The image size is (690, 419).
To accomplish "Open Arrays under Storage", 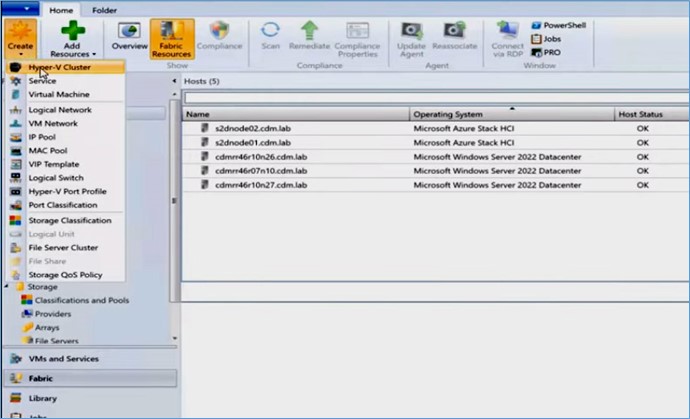I will (47, 328).
